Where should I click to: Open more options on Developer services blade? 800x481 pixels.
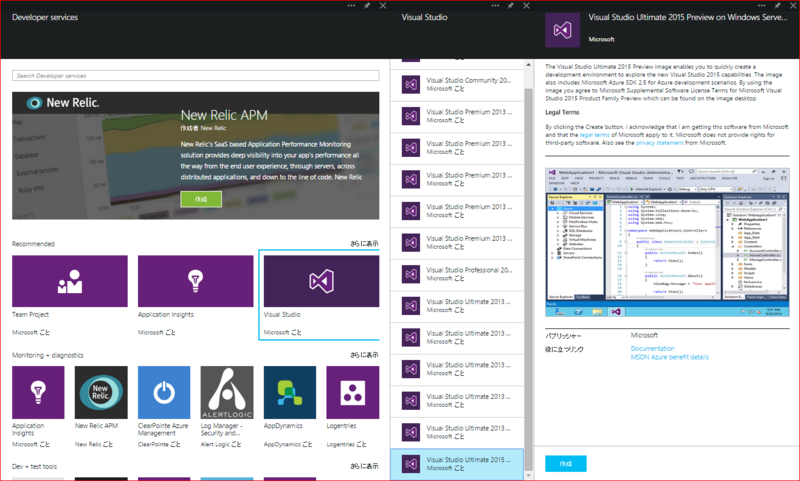[x=351, y=6]
